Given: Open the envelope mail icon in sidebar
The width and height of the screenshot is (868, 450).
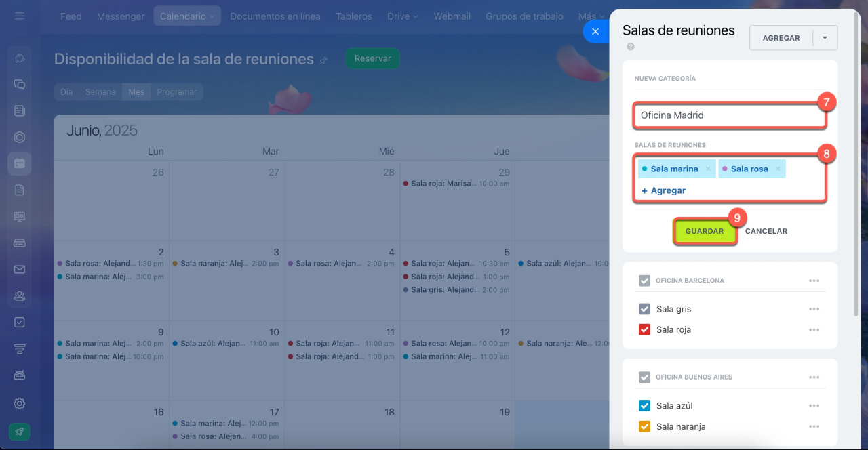Looking at the screenshot, I should coord(20,270).
